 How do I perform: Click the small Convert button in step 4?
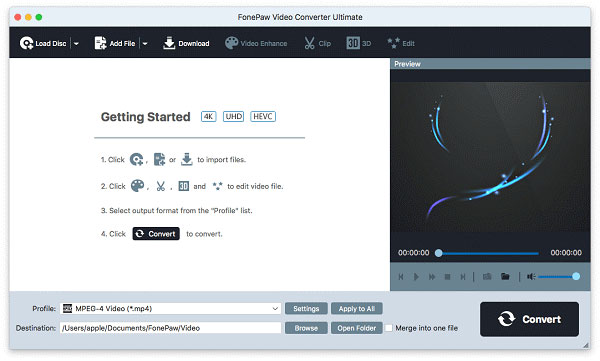tap(156, 234)
